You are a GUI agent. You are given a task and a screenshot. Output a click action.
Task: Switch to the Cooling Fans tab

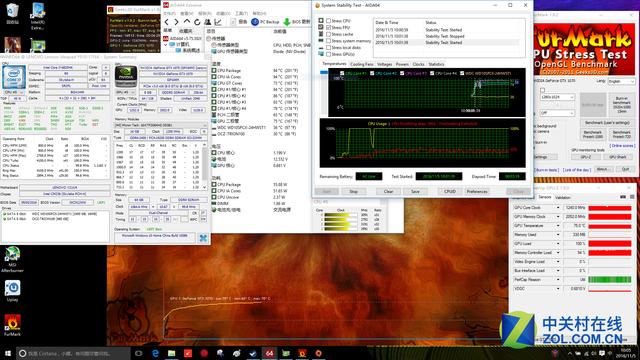click(362, 64)
